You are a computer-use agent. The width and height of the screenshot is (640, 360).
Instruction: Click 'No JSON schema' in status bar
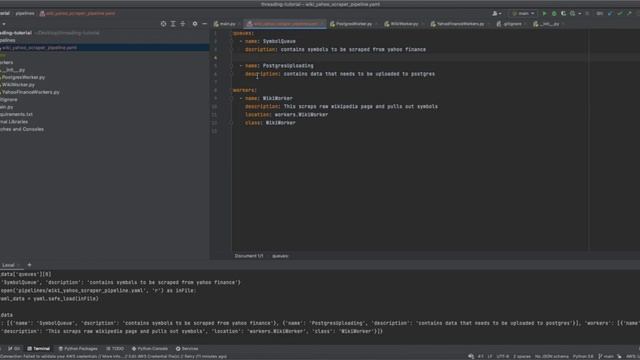coord(551,356)
